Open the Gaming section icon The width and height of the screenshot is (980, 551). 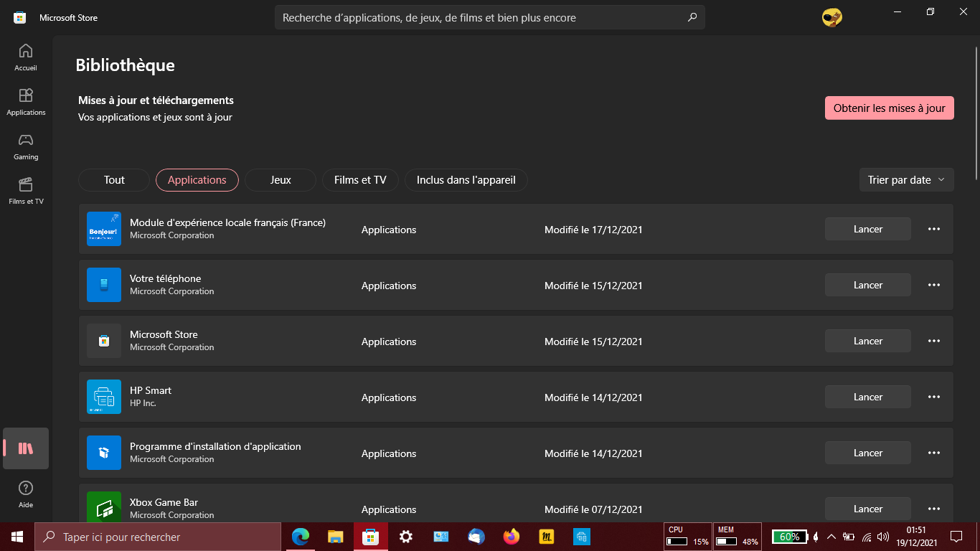pyautogui.click(x=26, y=146)
